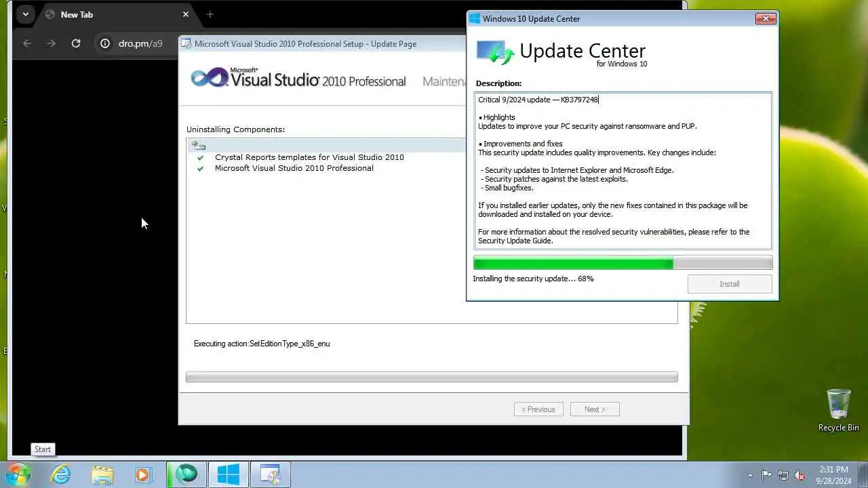
Task: Click the Update Center installation progress bar
Action: pos(623,264)
